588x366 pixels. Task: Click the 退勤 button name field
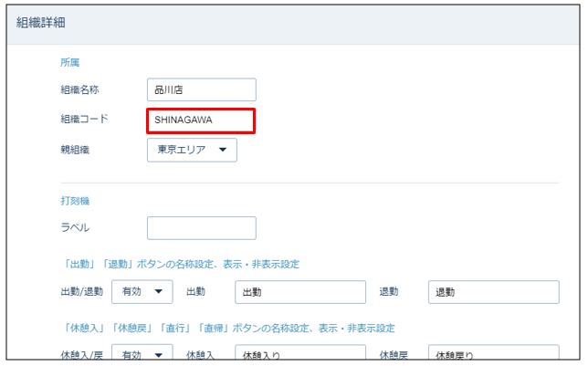(x=493, y=292)
